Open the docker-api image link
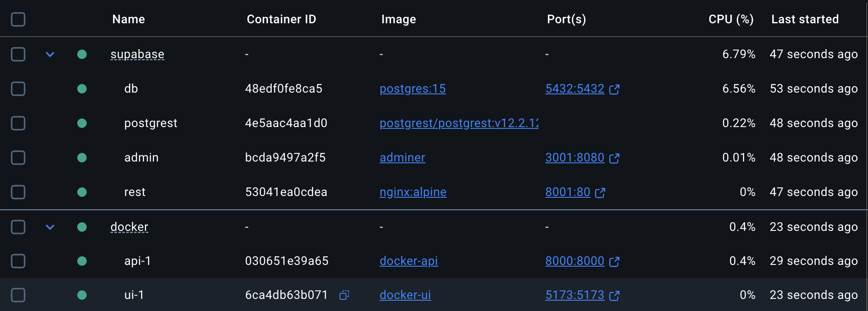This screenshot has height=311, width=868. point(409,261)
